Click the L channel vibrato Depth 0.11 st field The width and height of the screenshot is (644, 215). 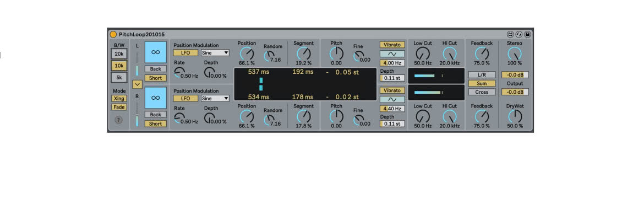coord(392,78)
